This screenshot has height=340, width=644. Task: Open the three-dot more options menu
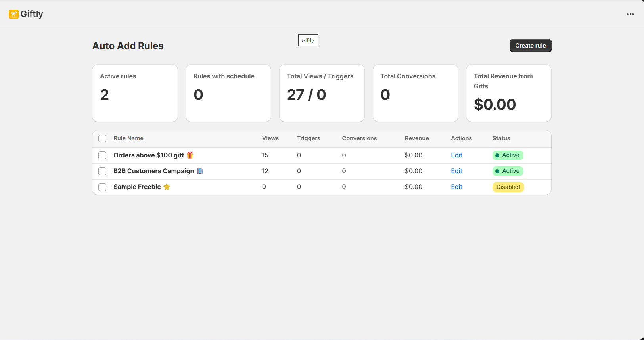click(630, 14)
